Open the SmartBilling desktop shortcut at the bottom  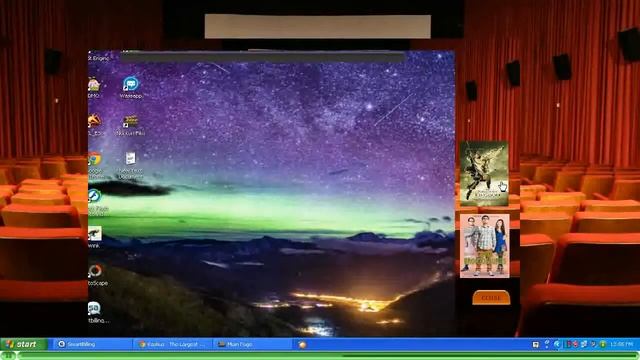click(x=94, y=308)
